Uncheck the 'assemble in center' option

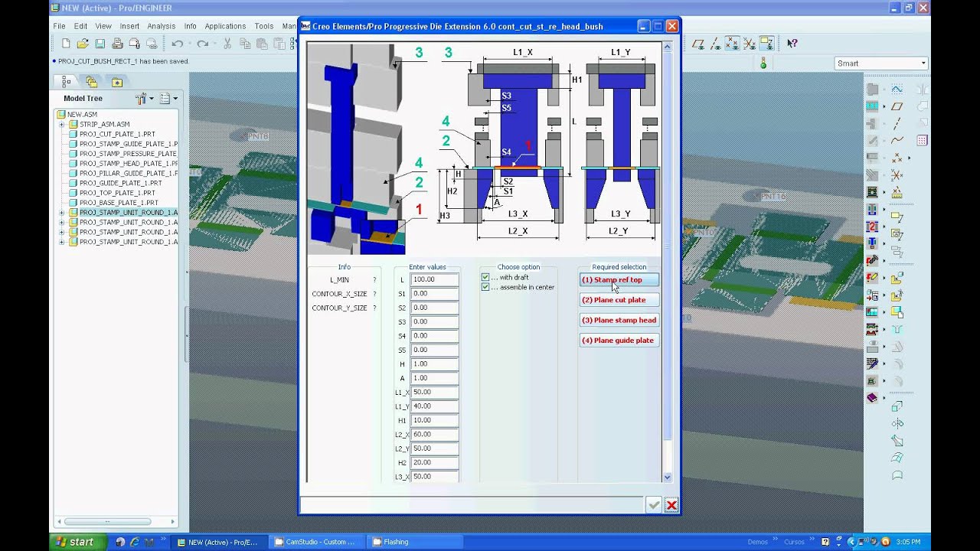click(x=485, y=287)
